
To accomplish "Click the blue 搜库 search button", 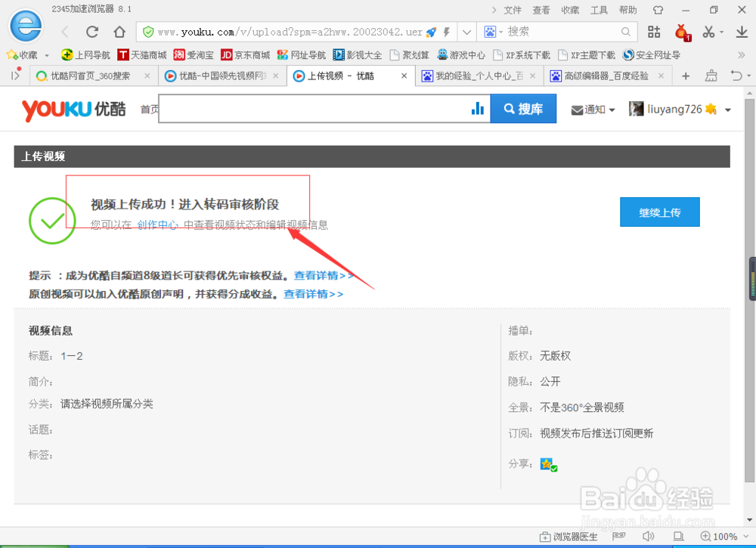I will tap(523, 109).
